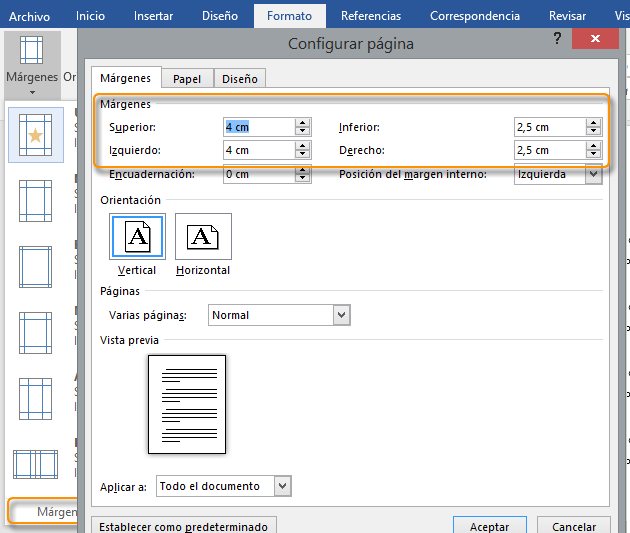Decrease the Superior margin value
630x533 pixels.
pyautogui.click(x=303, y=131)
